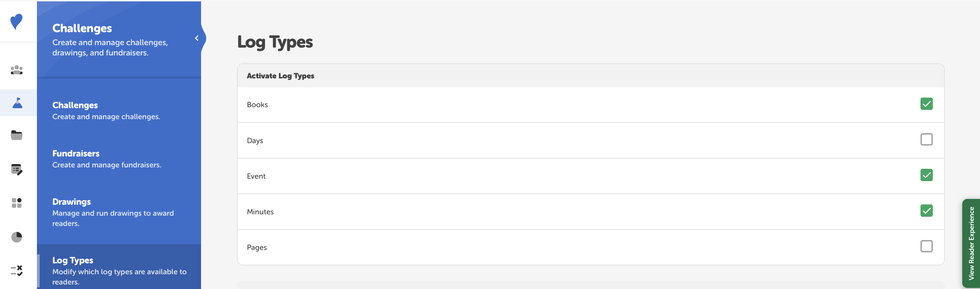Collapse the Challenges panel with the chevron
Viewport: 980px width, 289px height.
(197, 38)
